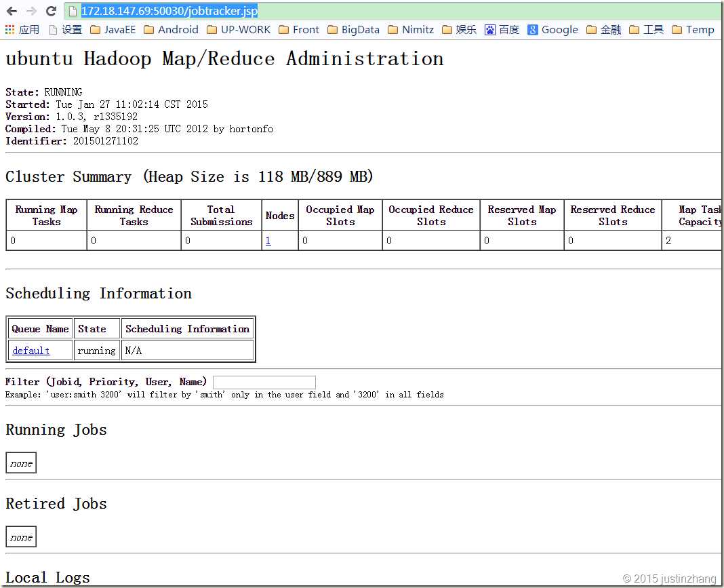This screenshot has height=588, width=724.
Task: Click the filter example hint text
Action: 224,395
